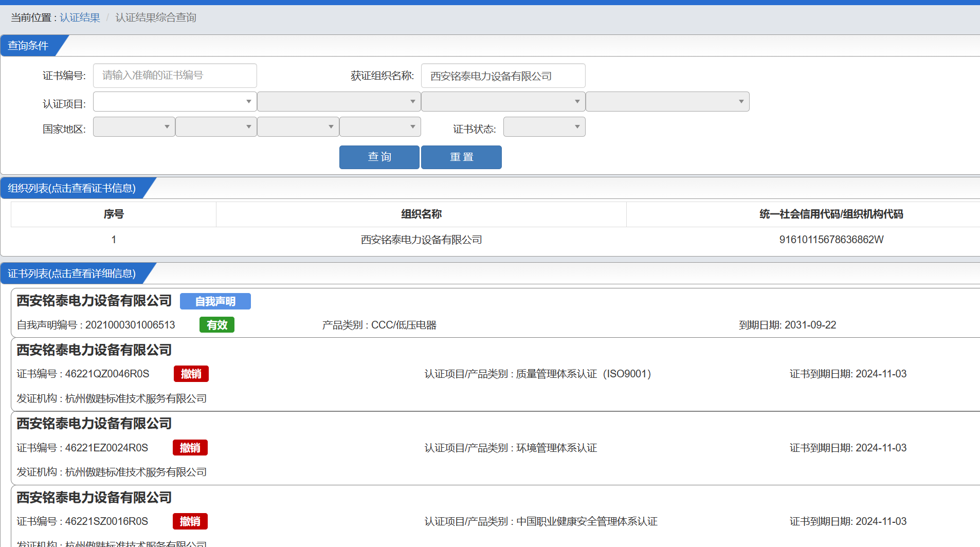The image size is (980, 547).
Task: Click the 撤销 badge for 46221SZ0016R0S
Action: coord(190,521)
